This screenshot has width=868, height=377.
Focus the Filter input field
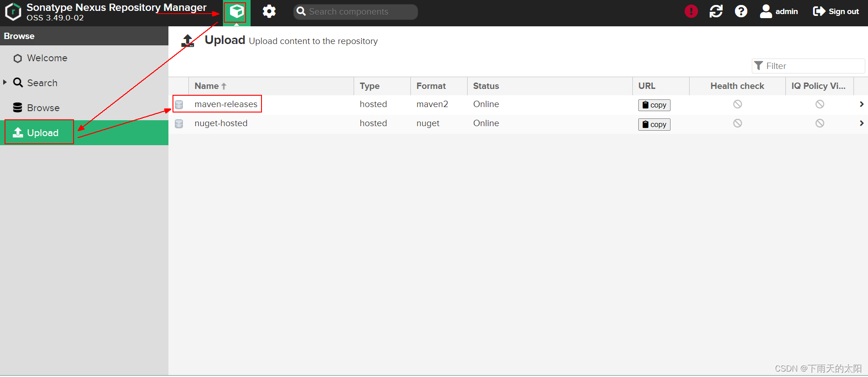point(808,66)
